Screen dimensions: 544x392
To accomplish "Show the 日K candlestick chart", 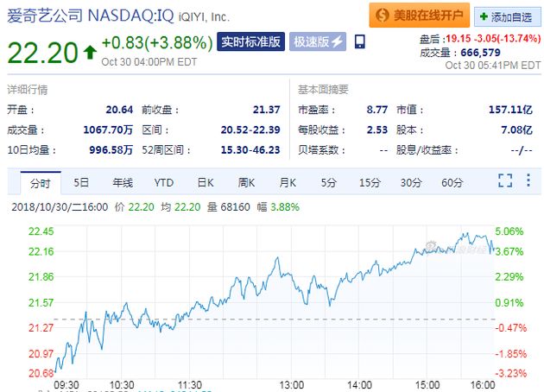I will pyautogui.click(x=205, y=182).
